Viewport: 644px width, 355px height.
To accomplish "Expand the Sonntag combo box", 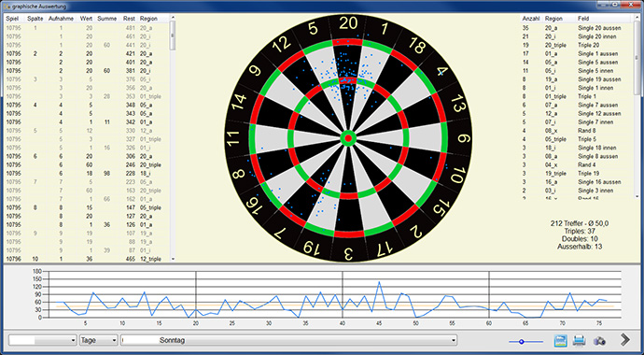I will 288,340.
